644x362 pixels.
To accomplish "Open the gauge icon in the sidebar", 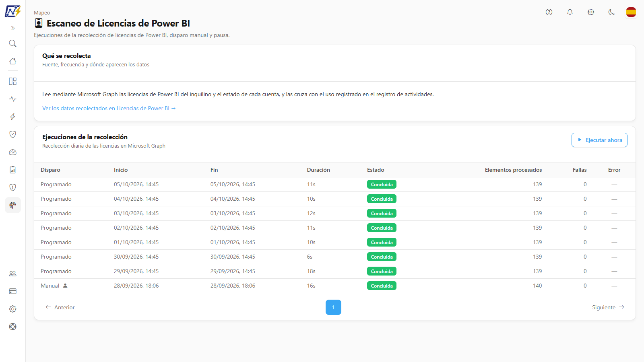I will (13, 152).
